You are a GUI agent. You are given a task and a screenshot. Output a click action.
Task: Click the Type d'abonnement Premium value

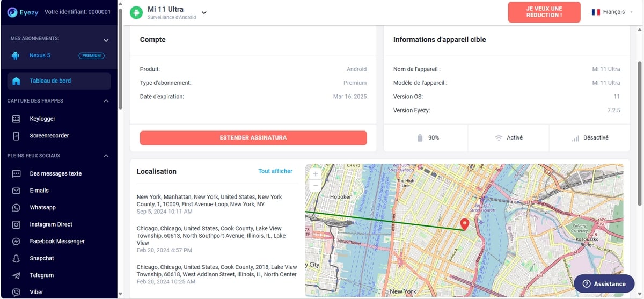[355, 83]
